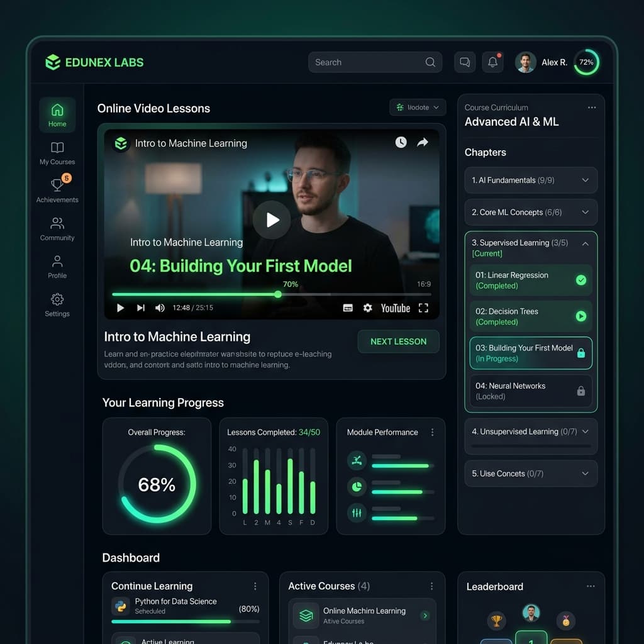This screenshot has height=644, width=644.
Task: Click the Course Curriculum more options dots
Action: pos(591,108)
